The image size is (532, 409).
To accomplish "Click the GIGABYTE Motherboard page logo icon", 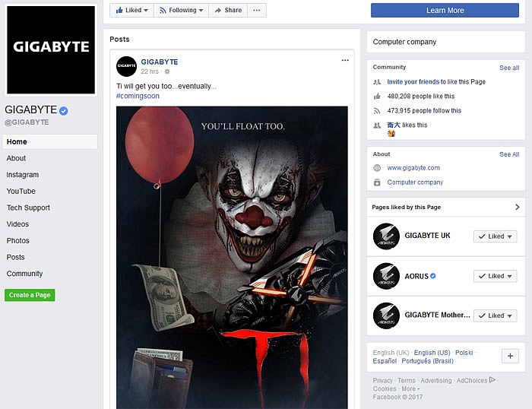I will pos(386,315).
